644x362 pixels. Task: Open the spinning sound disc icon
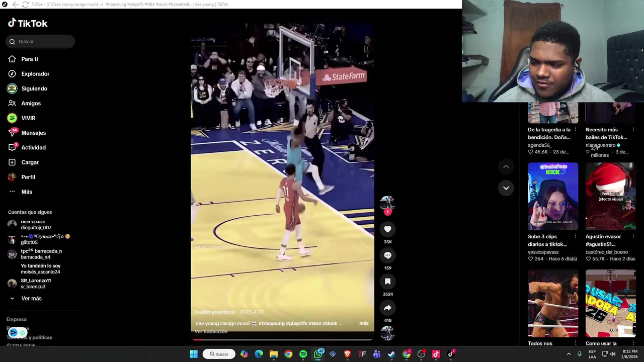[387, 333]
